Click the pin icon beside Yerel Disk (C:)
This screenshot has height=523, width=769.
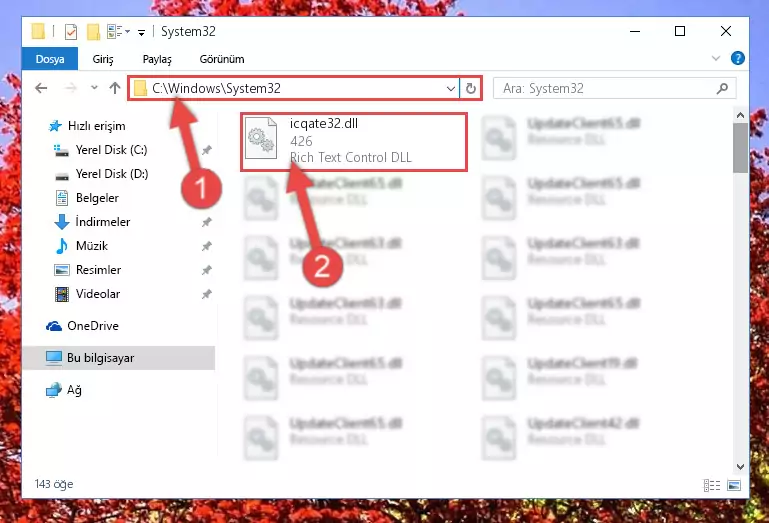click(x=206, y=150)
